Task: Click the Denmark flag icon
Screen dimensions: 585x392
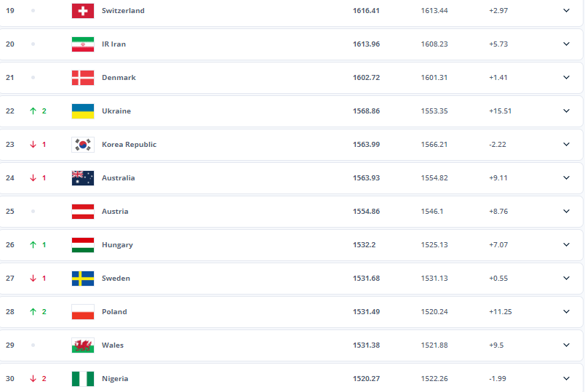Action: [83, 78]
